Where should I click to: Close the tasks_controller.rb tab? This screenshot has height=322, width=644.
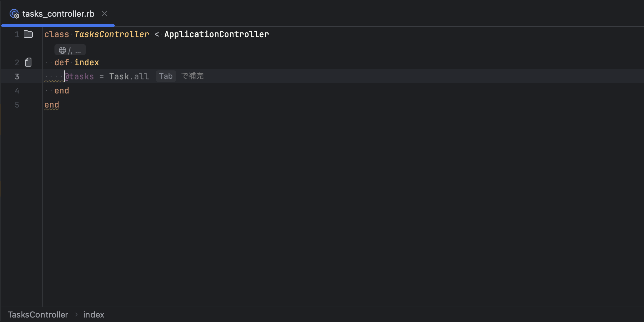tap(104, 13)
